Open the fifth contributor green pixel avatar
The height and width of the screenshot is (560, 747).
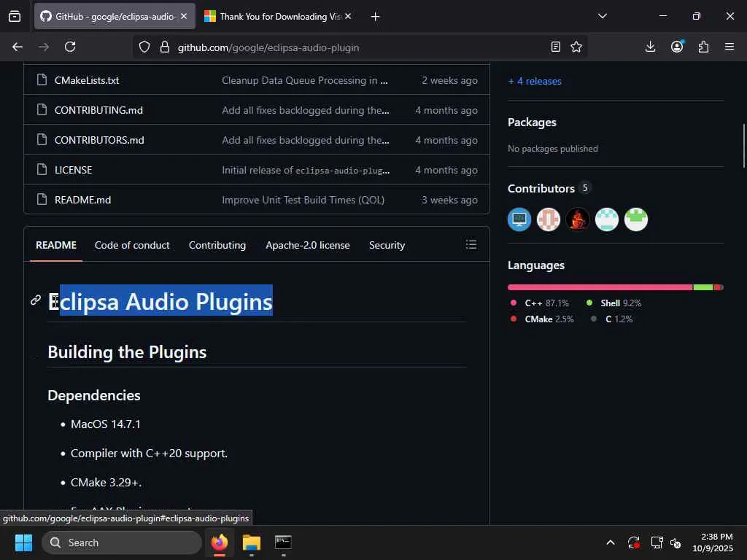[x=636, y=219]
